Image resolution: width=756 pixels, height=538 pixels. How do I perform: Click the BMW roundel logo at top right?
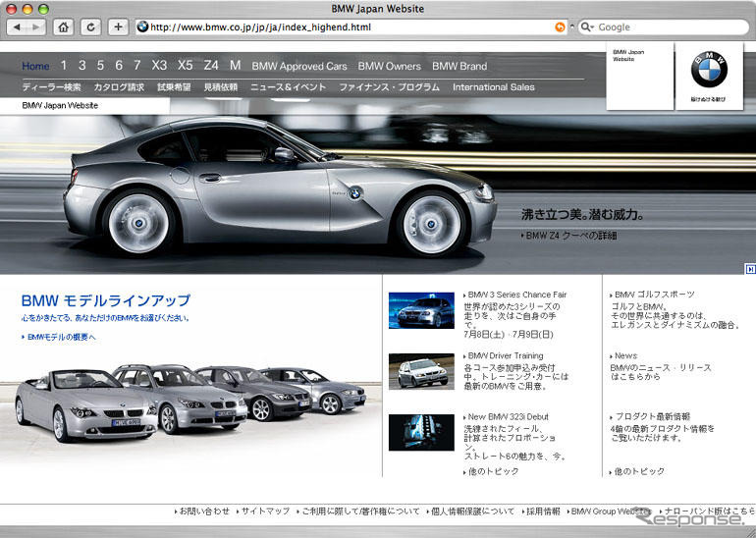pos(709,69)
